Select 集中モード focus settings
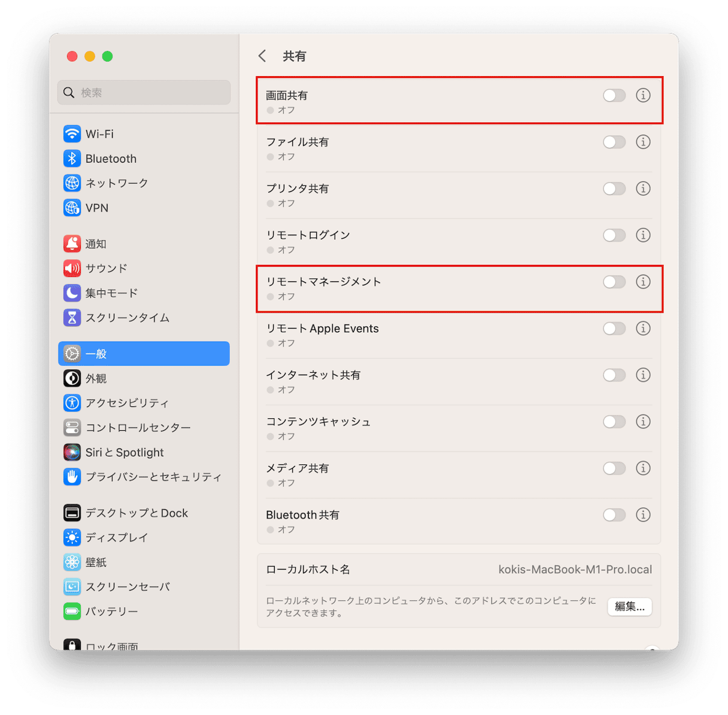 (144, 293)
